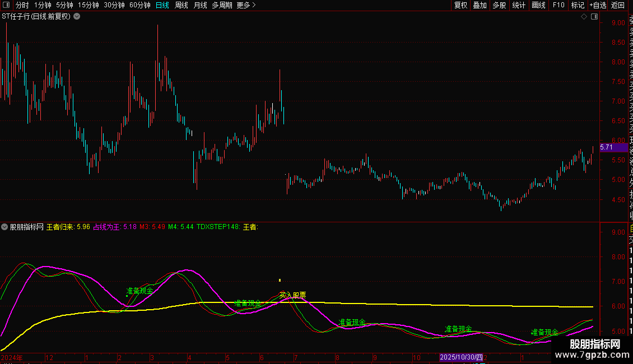Select the 30分钟 period
Image resolution: width=633 pixels, height=364 pixels.
(114, 5)
